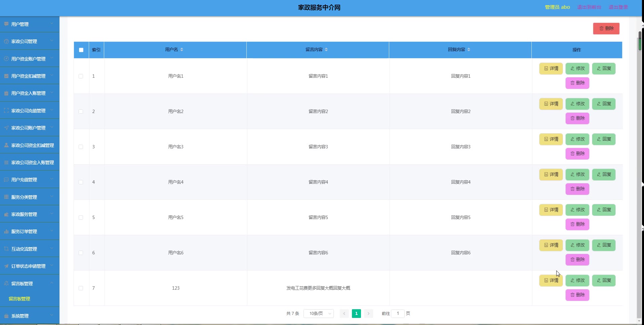View 详情 for 用户名1 row
The height and width of the screenshot is (325, 644).
tap(551, 69)
